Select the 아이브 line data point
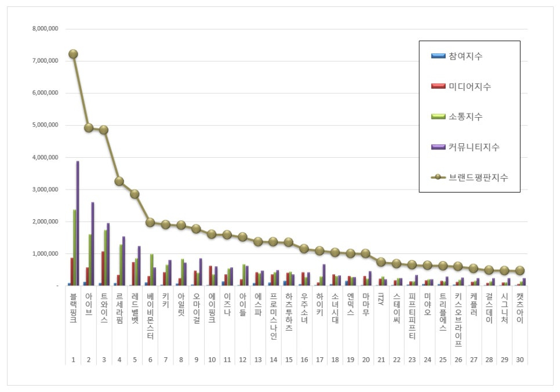Viewport: 560px width, 392px height. (89, 128)
